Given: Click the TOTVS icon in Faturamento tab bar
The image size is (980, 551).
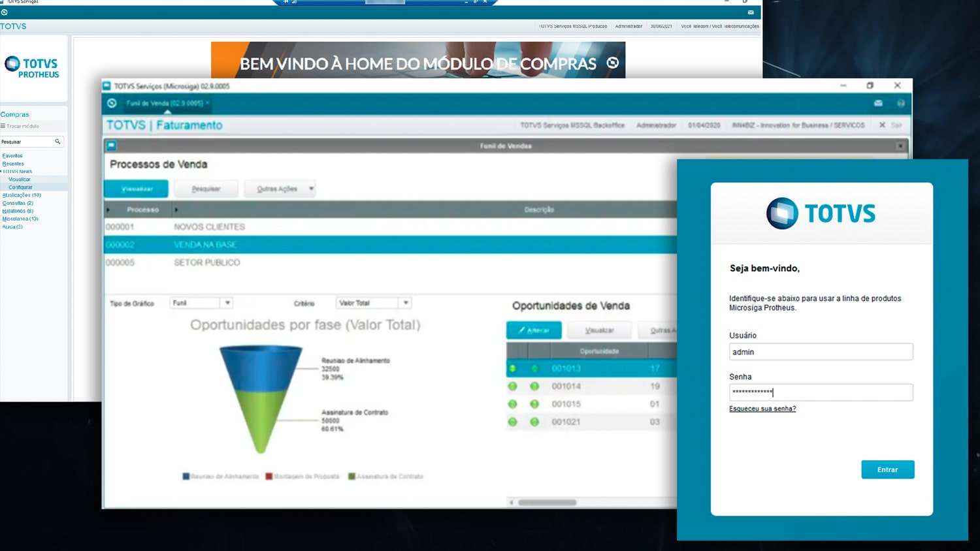Looking at the screenshot, I should click(112, 103).
